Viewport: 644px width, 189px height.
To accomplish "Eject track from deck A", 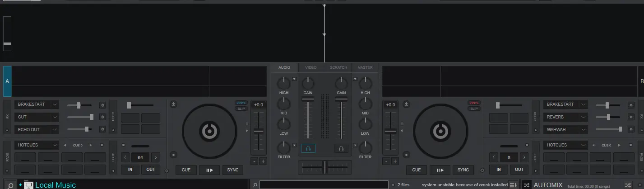I will (174, 104).
